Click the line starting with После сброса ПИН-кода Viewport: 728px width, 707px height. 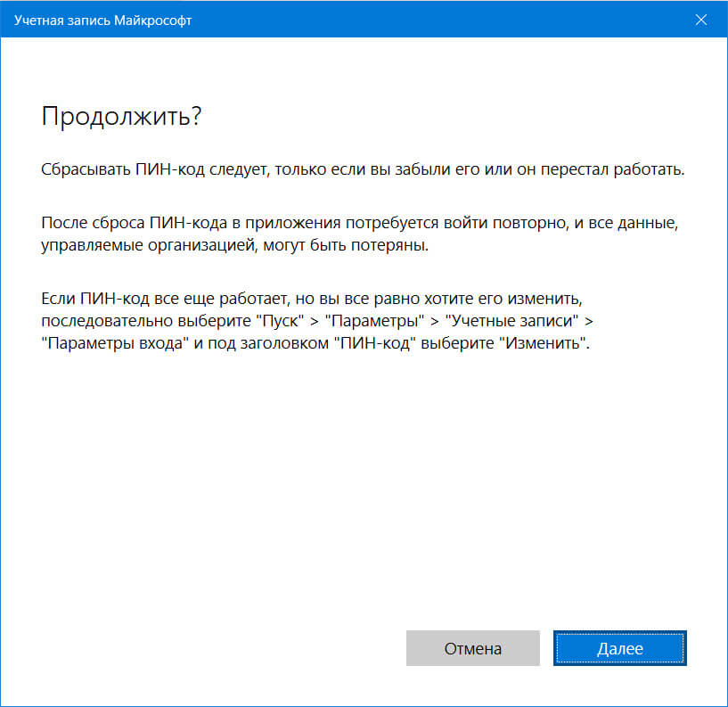pyautogui.click(x=359, y=223)
